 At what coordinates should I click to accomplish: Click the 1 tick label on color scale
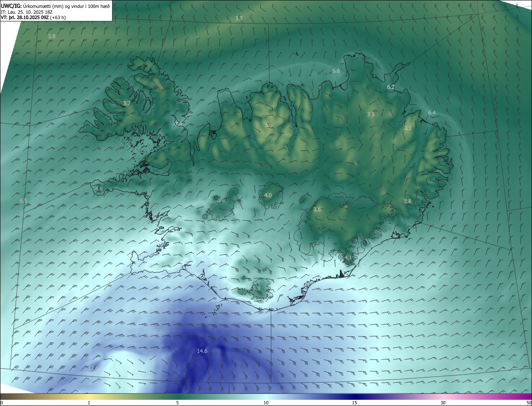tap(89, 403)
